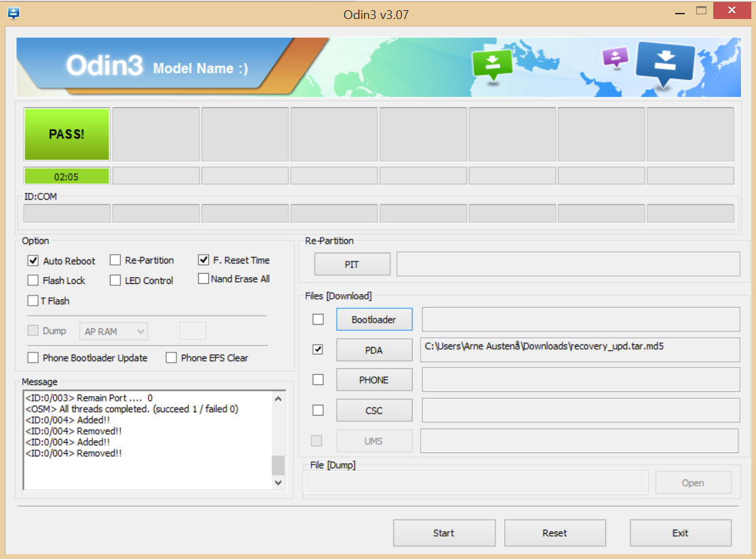Click the PDA file button
756x559 pixels.
click(374, 350)
